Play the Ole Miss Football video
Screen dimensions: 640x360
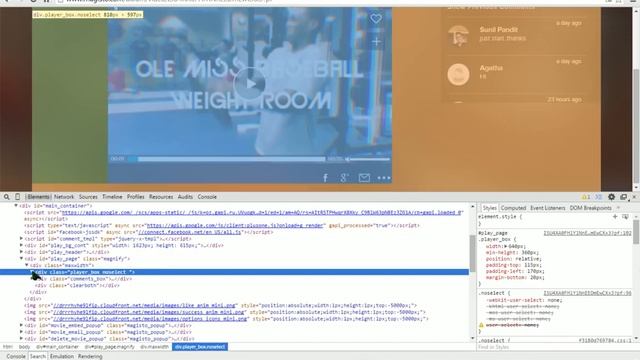coord(249,84)
